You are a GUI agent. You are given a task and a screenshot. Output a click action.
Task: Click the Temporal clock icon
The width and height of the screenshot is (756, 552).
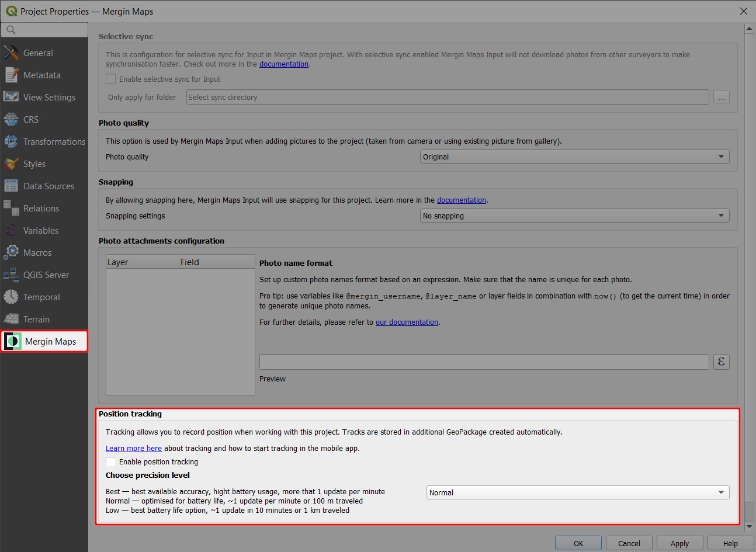point(11,297)
